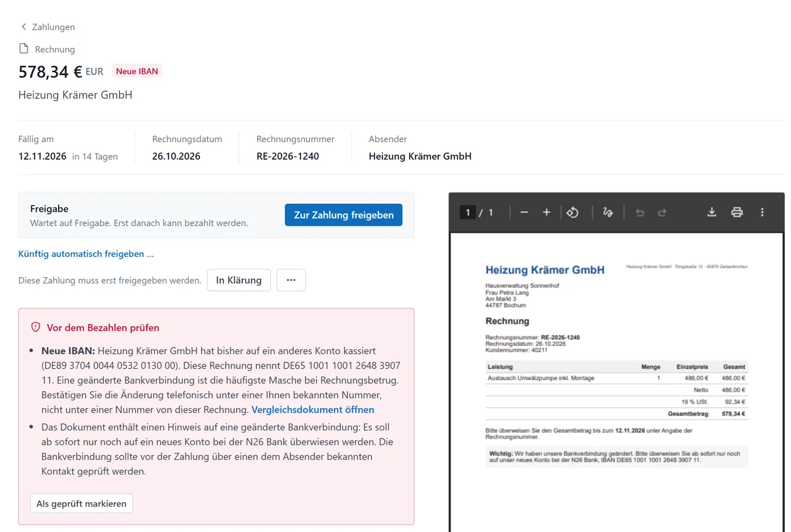Mark payment as In Klärung
This screenshot has width=791, height=532.
click(x=239, y=280)
